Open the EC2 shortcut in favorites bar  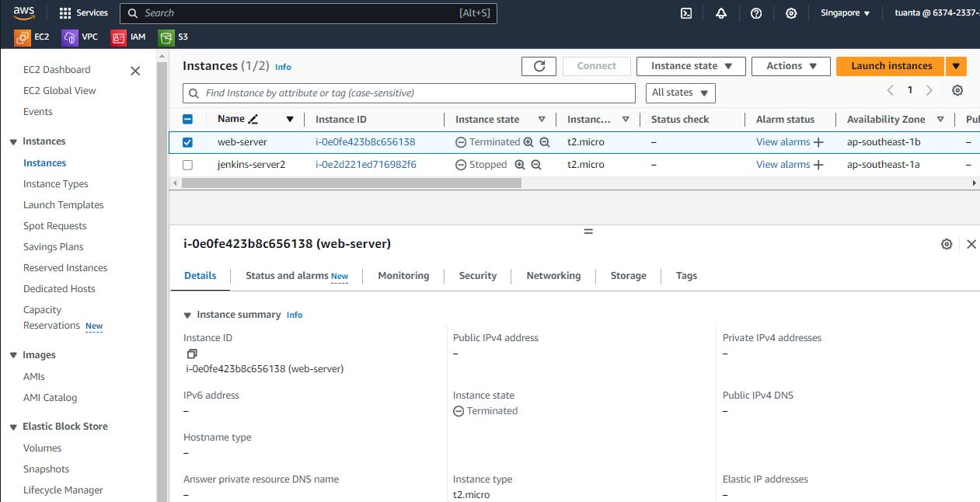[x=32, y=37]
